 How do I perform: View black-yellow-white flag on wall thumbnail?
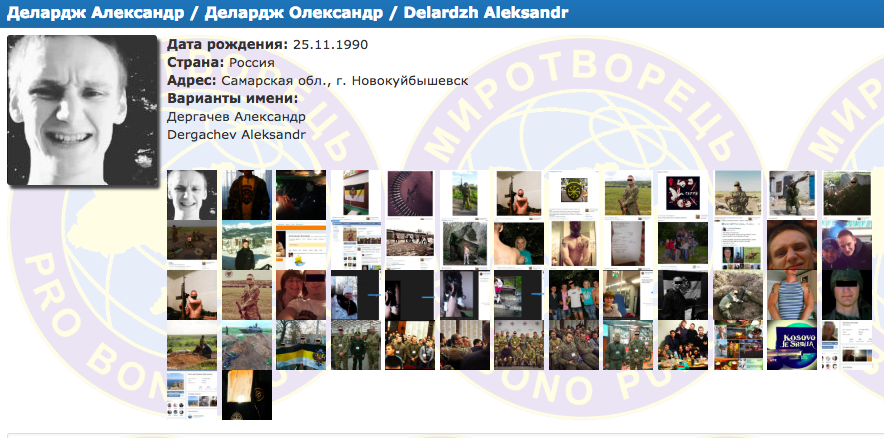[355, 195]
